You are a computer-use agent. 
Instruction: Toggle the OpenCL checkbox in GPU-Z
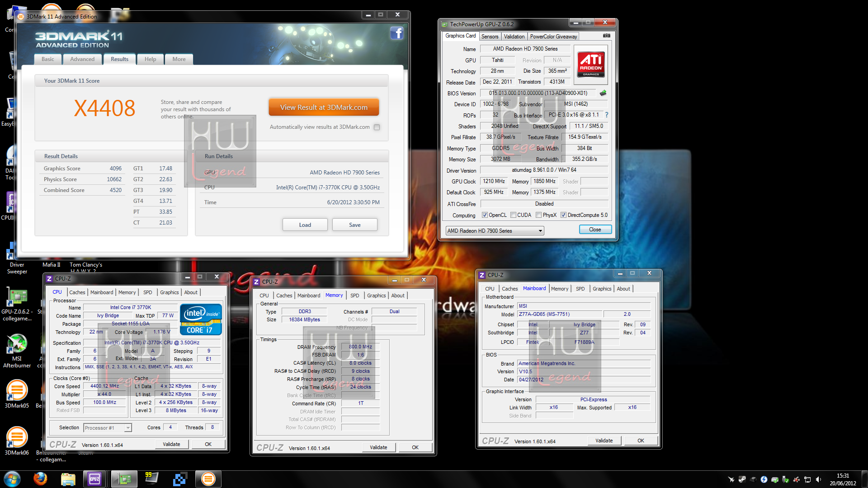tap(485, 215)
